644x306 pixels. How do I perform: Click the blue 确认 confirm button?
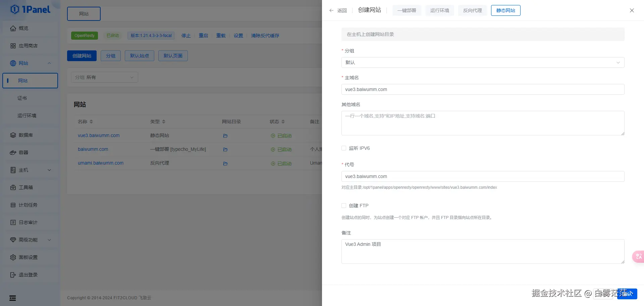point(627,294)
